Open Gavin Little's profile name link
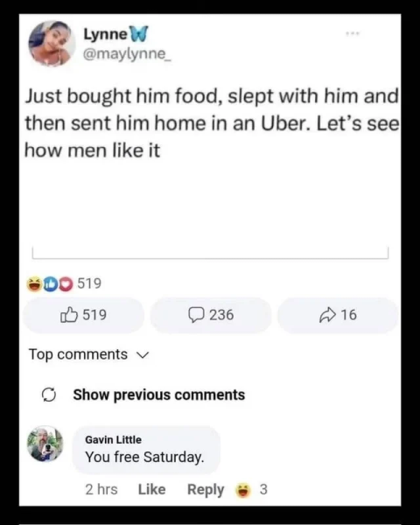The image size is (420, 525). (113, 439)
